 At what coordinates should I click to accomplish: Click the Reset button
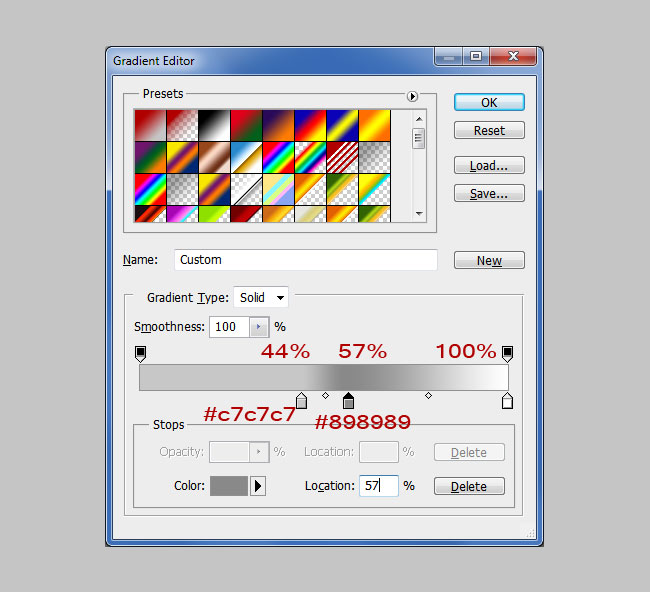coord(489,131)
